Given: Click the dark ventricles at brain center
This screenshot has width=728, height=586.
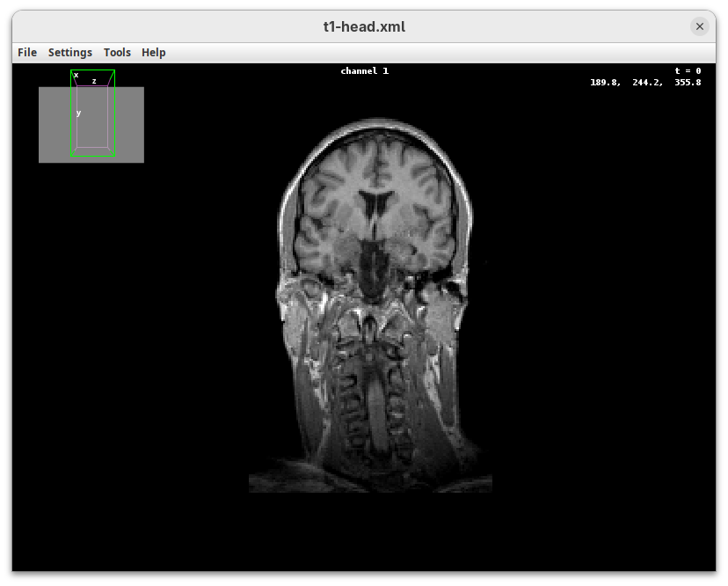Looking at the screenshot, I should [375, 205].
